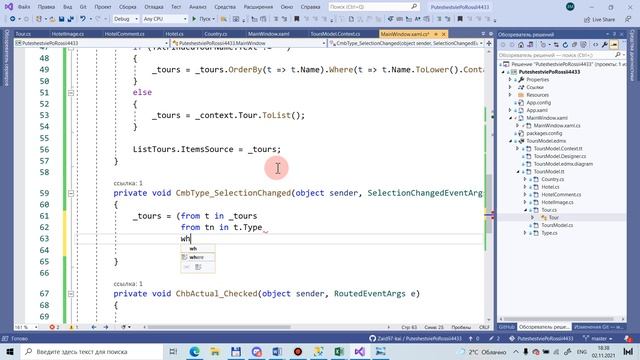Click the Live Share button
This screenshot has width=640, height=360.
[599, 19]
